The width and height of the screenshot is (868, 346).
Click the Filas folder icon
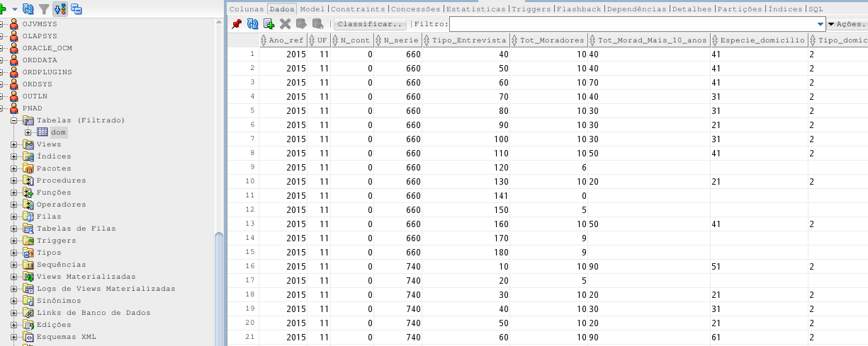coord(28,217)
